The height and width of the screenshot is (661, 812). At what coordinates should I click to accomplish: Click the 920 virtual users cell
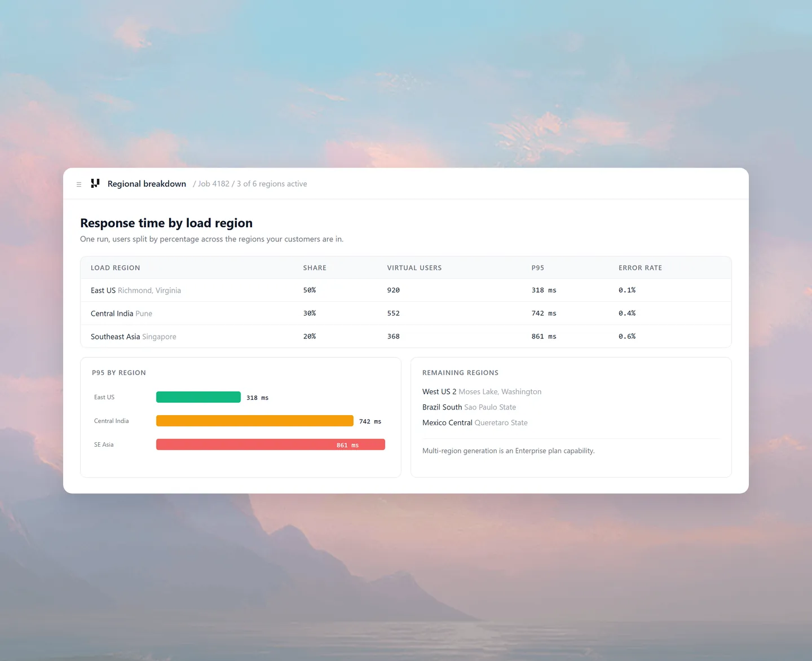click(394, 290)
